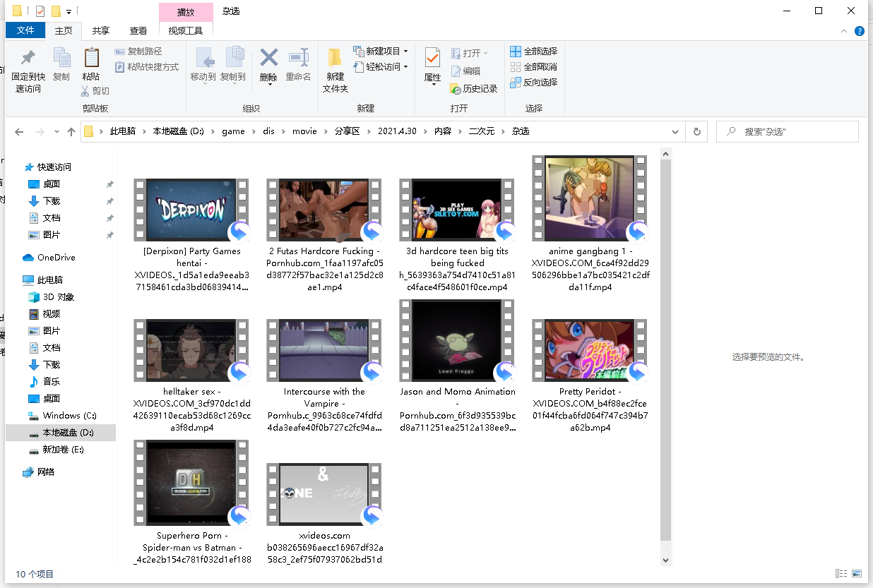Switch to the 共享 ribbon tab
This screenshot has height=588, width=873.
(x=101, y=31)
